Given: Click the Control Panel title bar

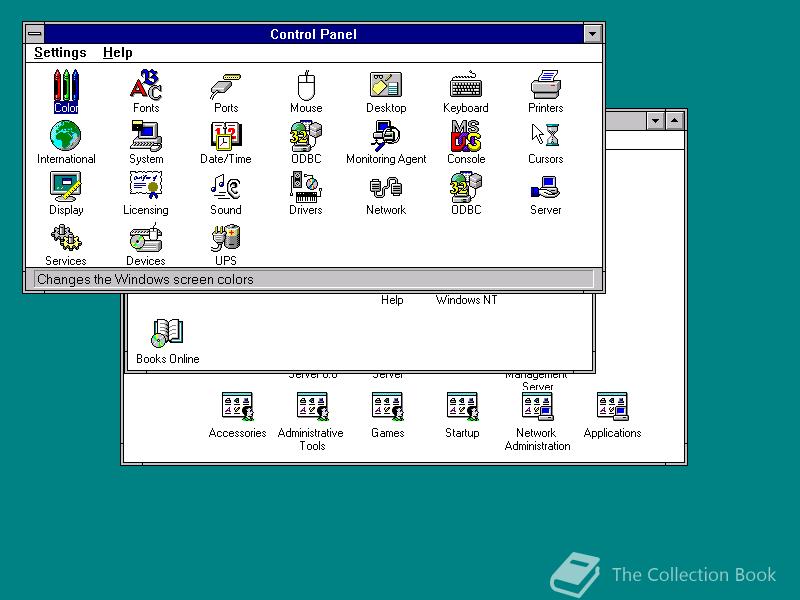Looking at the screenshot, I should (313, 34).
